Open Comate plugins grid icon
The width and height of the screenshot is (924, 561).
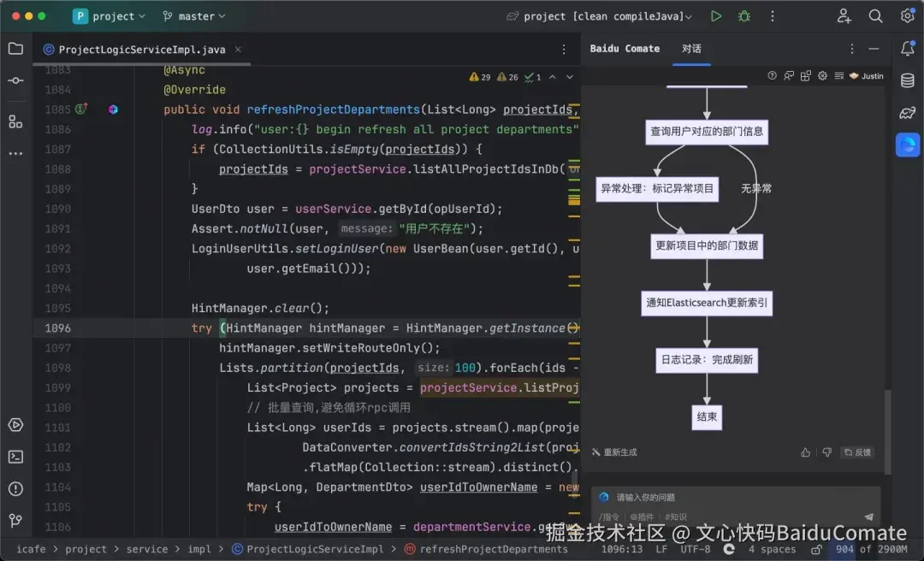(x=806, y=75)
